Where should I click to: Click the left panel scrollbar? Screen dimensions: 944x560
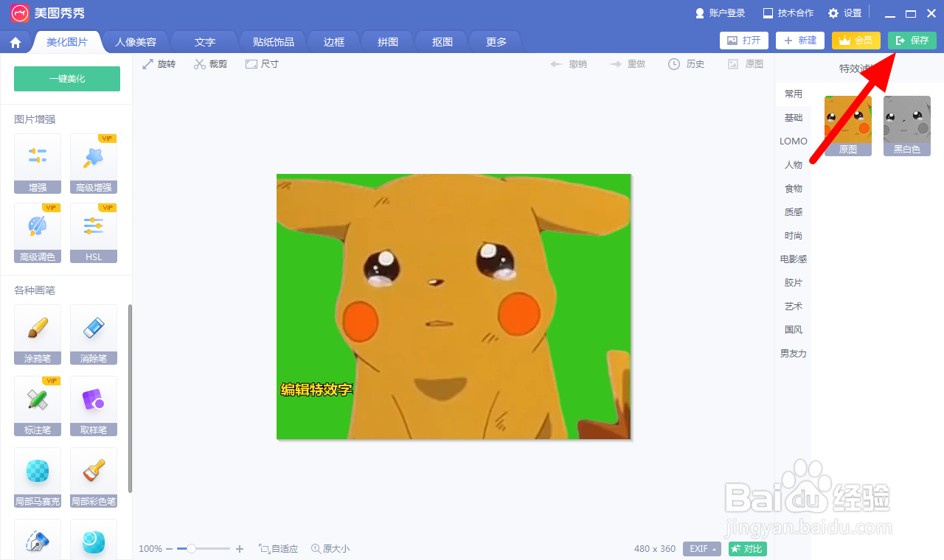[x=131, y=399]
